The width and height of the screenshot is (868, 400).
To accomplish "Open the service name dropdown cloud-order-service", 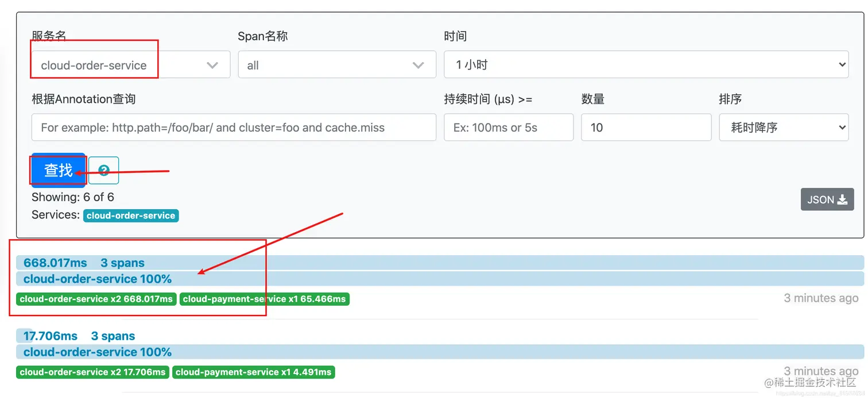I will click(131, 64).
